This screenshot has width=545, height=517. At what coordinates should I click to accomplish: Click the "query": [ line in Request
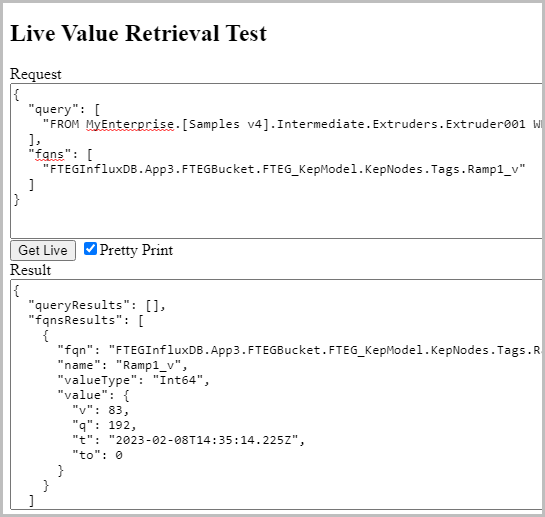(64, 110)
